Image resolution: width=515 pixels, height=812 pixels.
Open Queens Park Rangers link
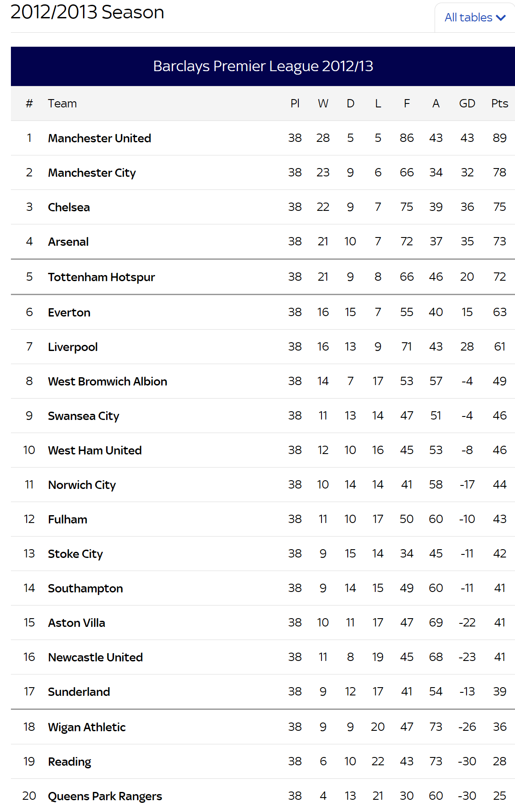point(105,796)
